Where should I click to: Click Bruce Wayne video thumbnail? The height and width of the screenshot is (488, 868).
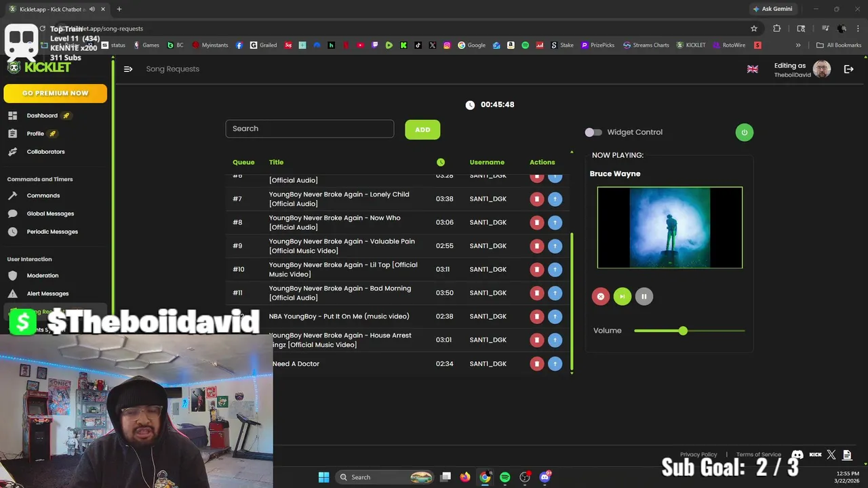coord(670,228)
